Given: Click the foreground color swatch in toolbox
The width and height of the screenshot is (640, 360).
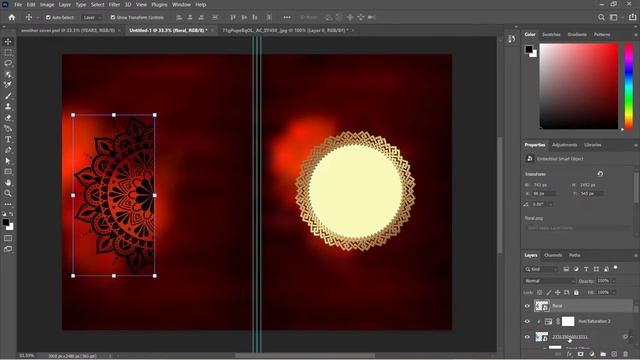Looking at the screenshot, I should click(x=5, y=222).
